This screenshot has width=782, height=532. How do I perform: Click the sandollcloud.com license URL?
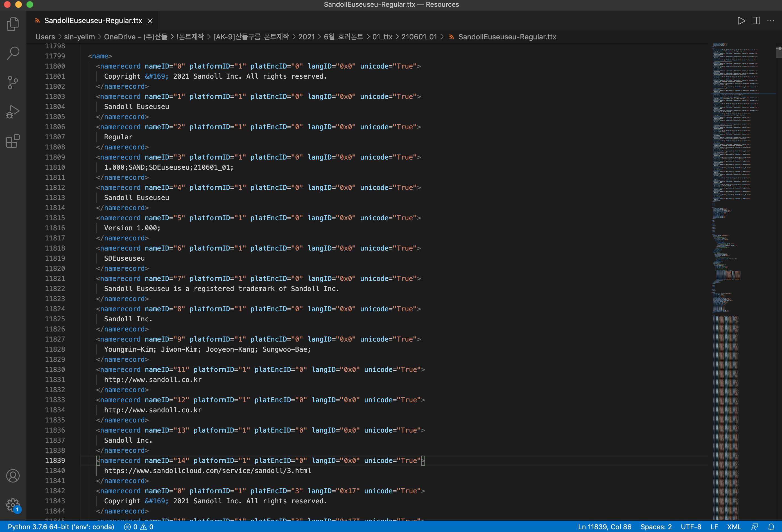208,470
